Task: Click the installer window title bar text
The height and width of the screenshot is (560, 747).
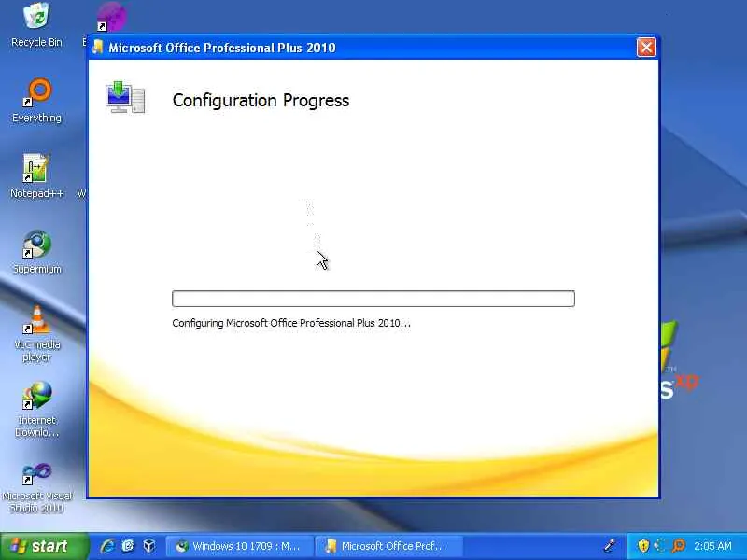Action: pos(222,48)
